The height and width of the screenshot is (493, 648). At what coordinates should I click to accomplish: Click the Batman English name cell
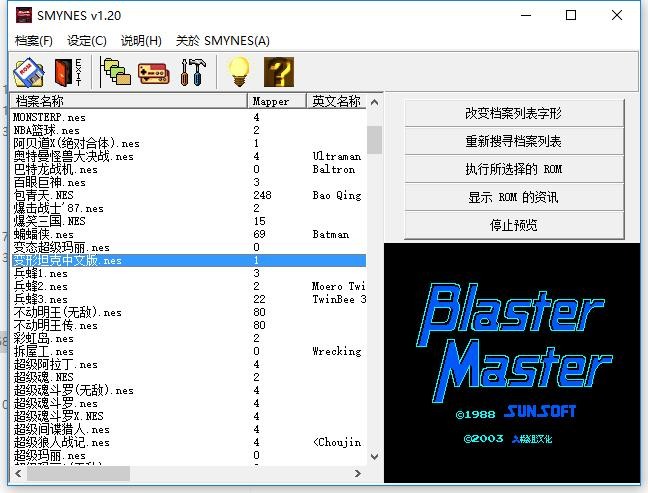click(331, 234)
